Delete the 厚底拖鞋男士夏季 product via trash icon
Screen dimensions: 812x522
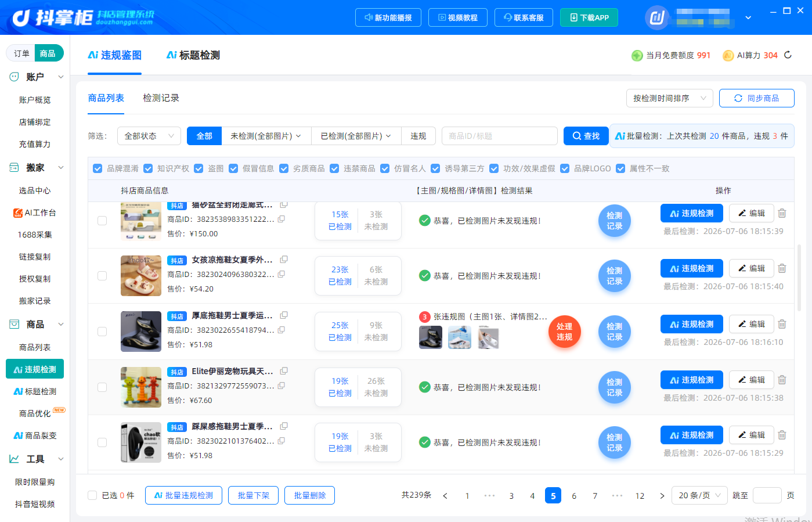(782, 324)
